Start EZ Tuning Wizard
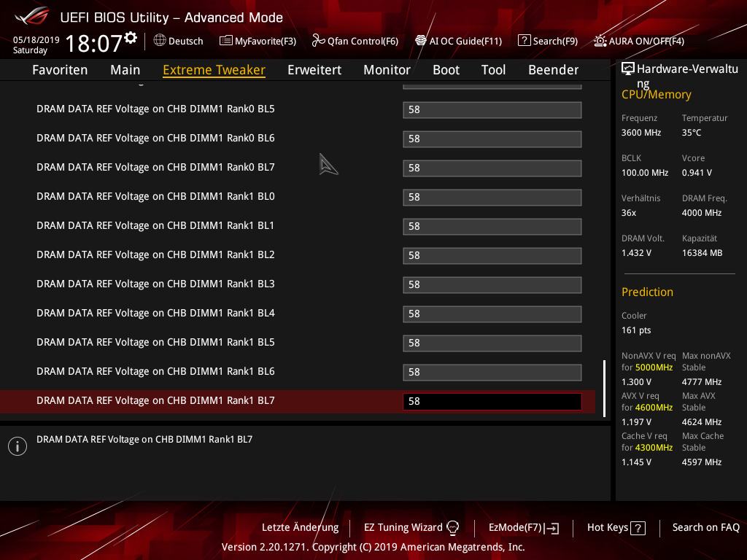 (x=411, y=528)
